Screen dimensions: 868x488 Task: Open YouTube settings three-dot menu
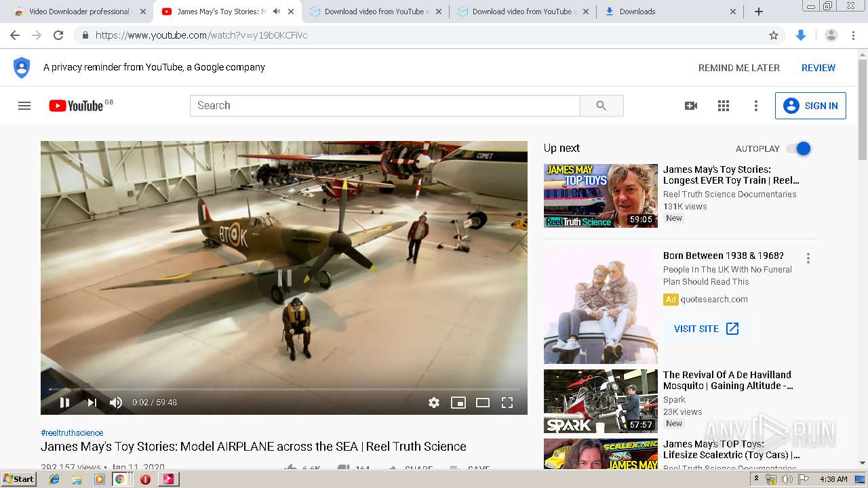(756, 106)
